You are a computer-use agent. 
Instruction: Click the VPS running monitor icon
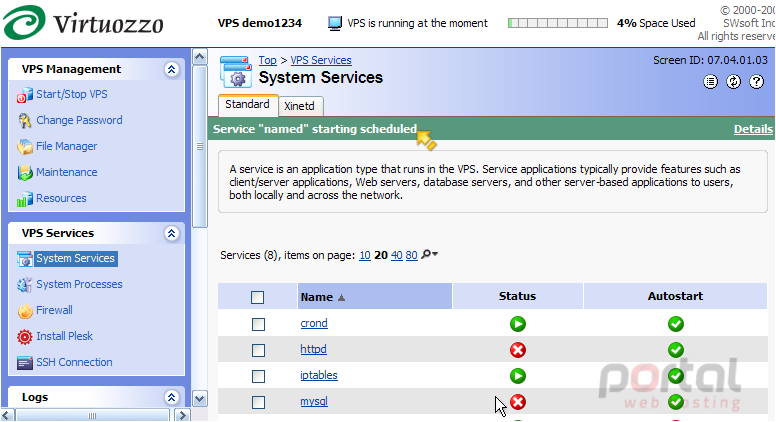coord(335,23)
